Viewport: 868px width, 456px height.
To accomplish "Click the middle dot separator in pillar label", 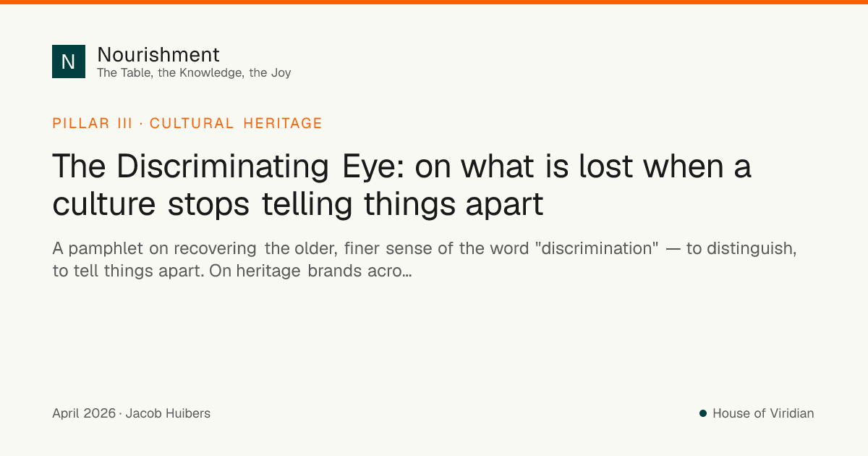I will tap(141, 124).
